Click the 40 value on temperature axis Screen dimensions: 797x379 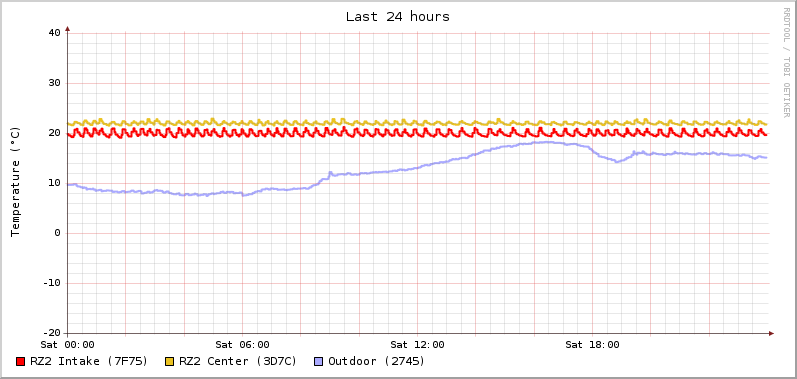pyautogui.click(x=54, y=33)
